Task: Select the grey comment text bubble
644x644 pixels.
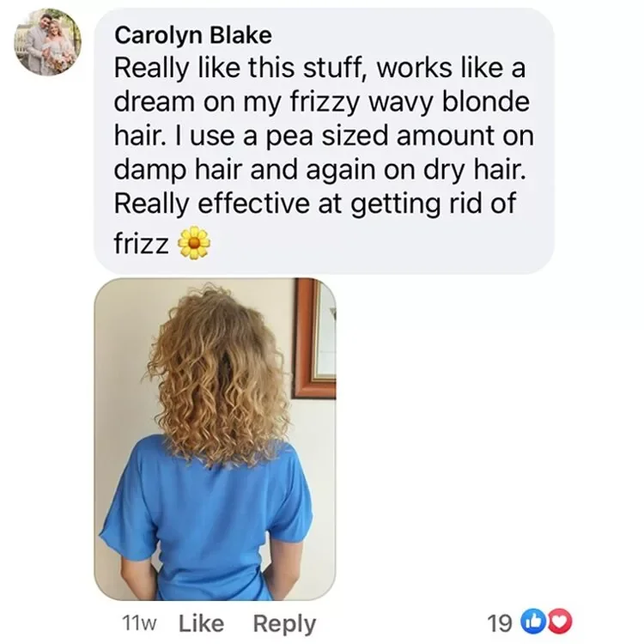Action: pyautogui.click(x=324, y=141)
